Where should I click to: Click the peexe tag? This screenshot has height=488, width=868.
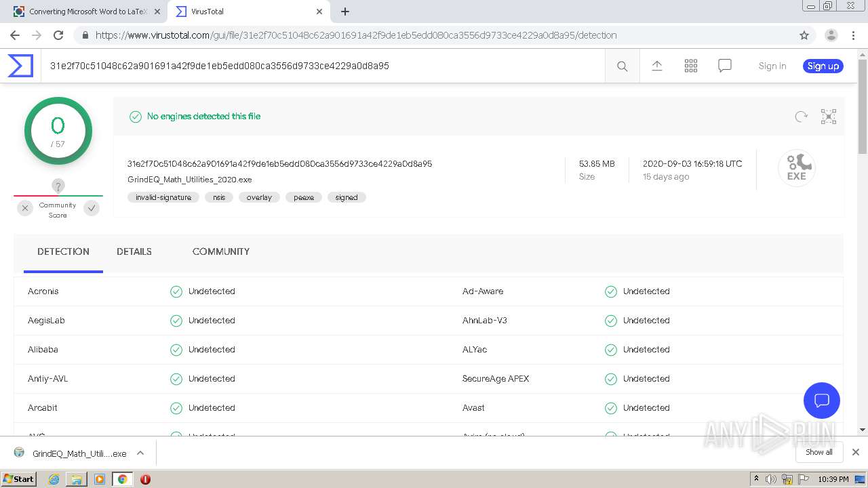point(304,197)
